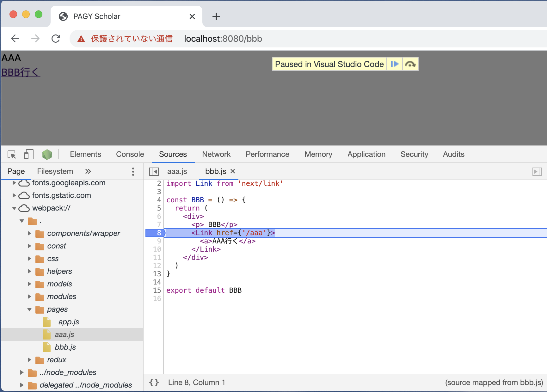Show more navigator tabs chevron
Screen dimensions: 547x392
coord(88,171)
